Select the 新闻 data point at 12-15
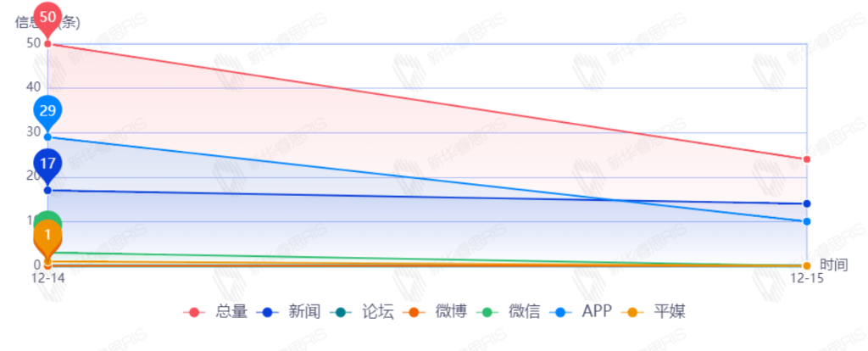Viewport: 868px width, 351px height. 806,203
